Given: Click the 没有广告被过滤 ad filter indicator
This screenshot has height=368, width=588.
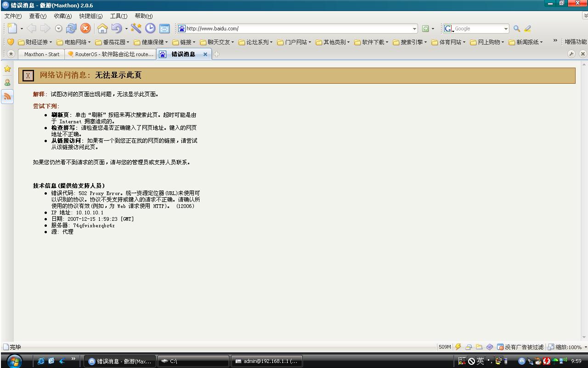Looking at the screenshot, I should (x=520, y=347).
